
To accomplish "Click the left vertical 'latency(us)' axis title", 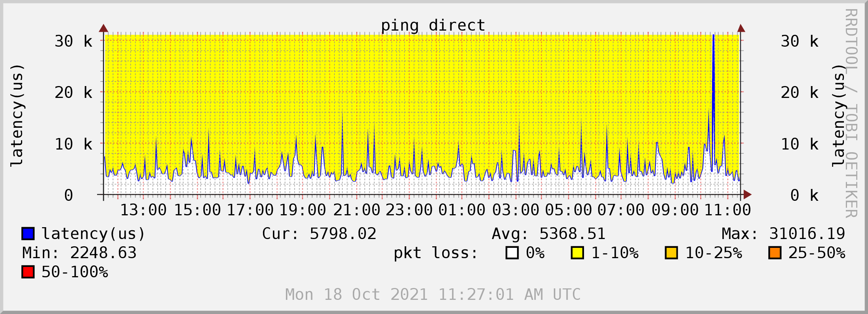I will coord(17,115).
